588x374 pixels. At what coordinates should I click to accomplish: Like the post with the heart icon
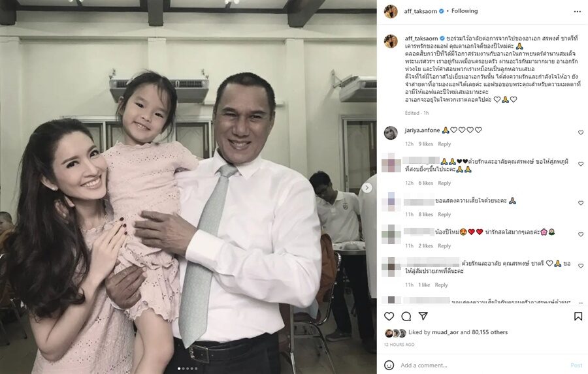pos(389,317)
